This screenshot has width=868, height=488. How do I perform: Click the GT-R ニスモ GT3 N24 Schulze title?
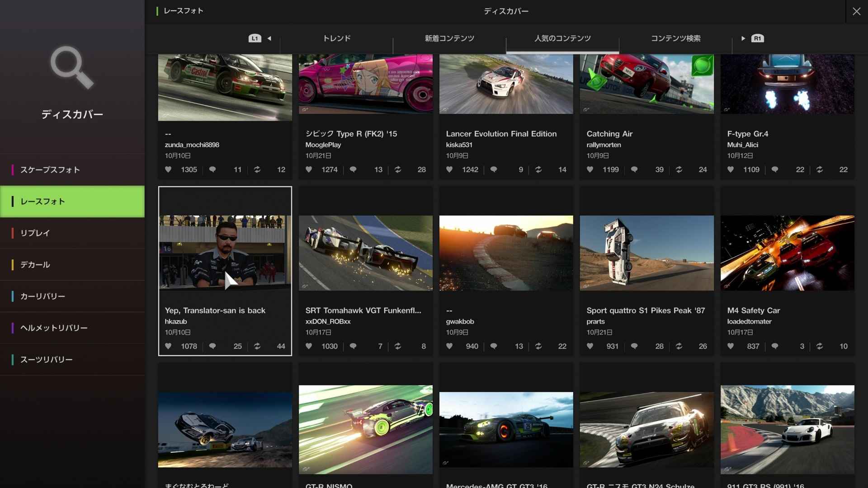click(640, 485)
